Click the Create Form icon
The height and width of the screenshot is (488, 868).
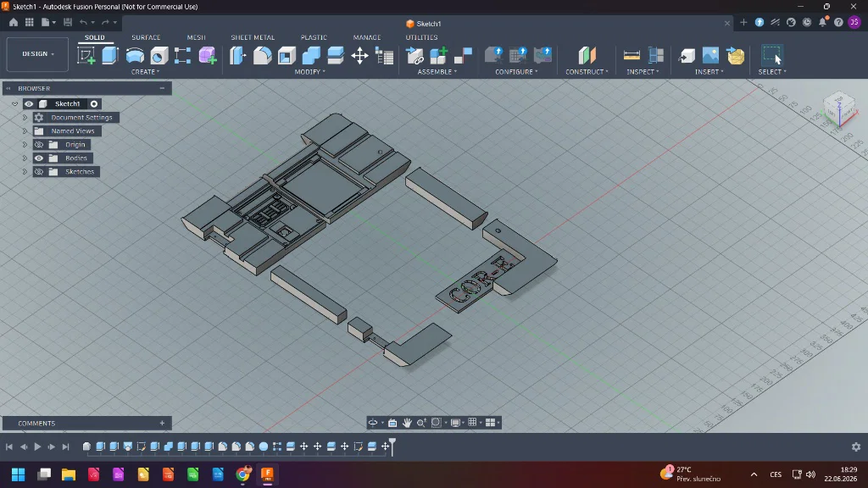(x=208, y=55)
